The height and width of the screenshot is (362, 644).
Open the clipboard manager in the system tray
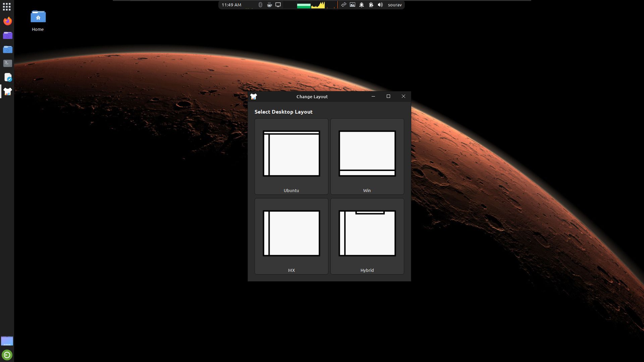(x=371, y=5)
